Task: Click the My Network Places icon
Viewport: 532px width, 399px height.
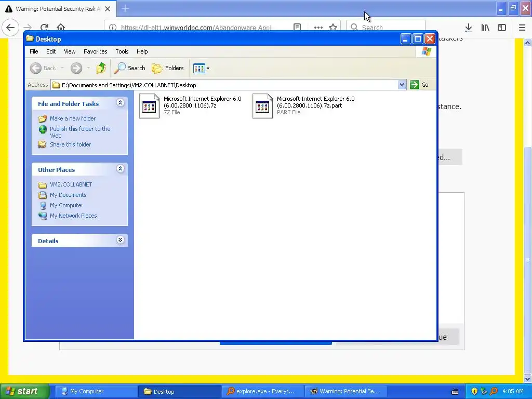Action: [43, 216]
